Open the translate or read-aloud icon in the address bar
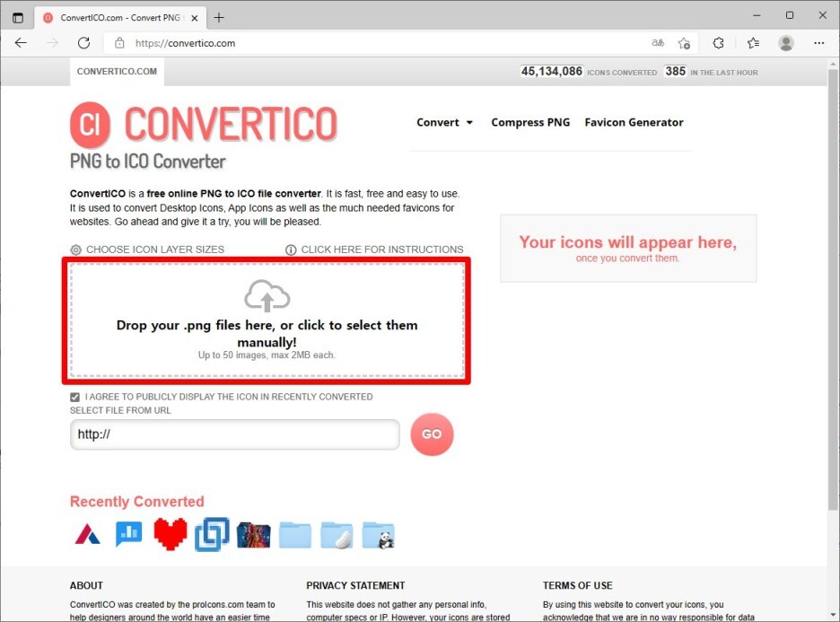Screen dimensions: 840x622 click(658, 43)
